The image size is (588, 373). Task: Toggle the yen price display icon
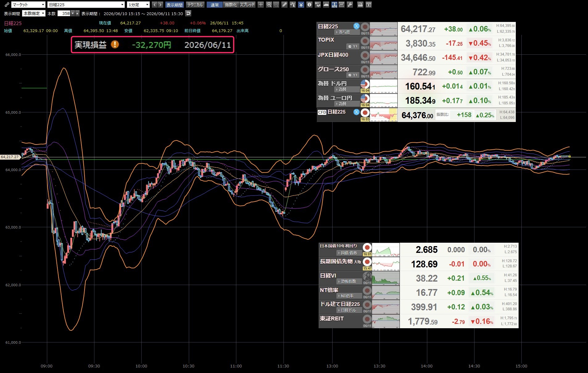point(301,5)
